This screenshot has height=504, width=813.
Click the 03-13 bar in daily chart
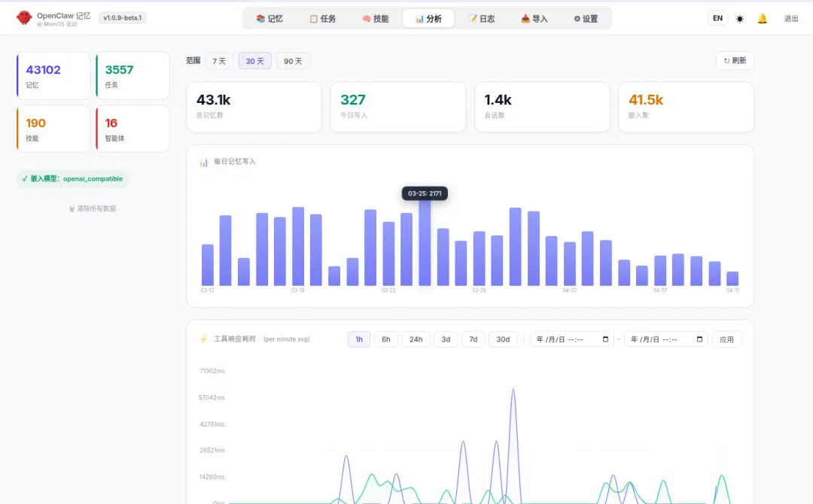pos(208,265)
